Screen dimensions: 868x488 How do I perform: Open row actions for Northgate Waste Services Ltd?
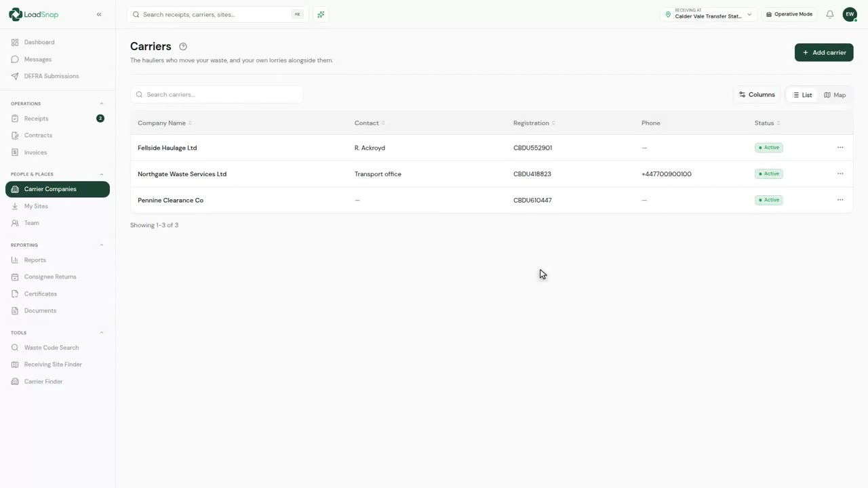(x=840, y=174)
